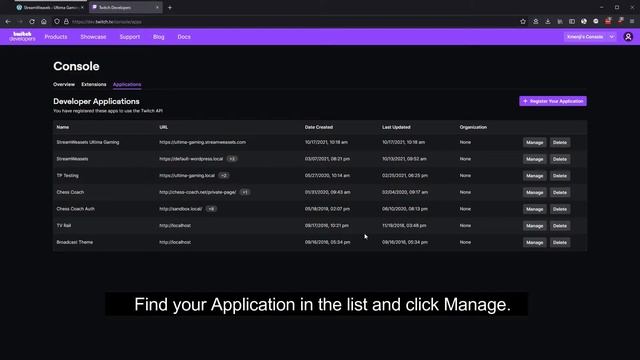Open the Docs link in the nav
Image resolution: width=640 pixels, height=360 pixels.
click(184, 37)
